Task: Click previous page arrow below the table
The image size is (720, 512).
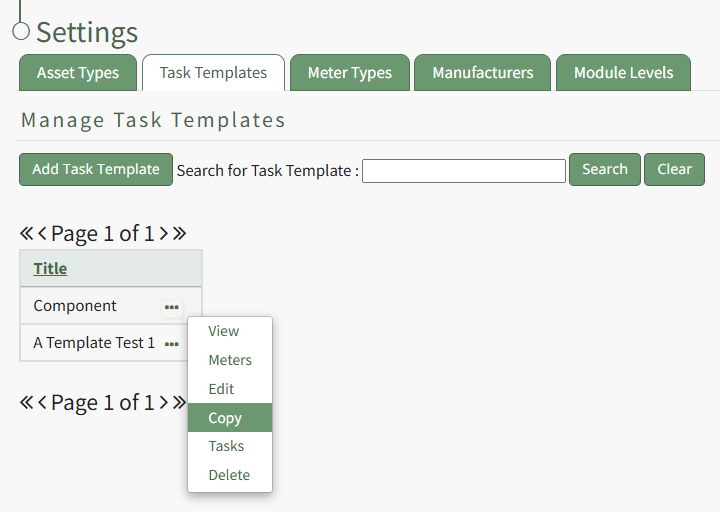Action: 43,403
